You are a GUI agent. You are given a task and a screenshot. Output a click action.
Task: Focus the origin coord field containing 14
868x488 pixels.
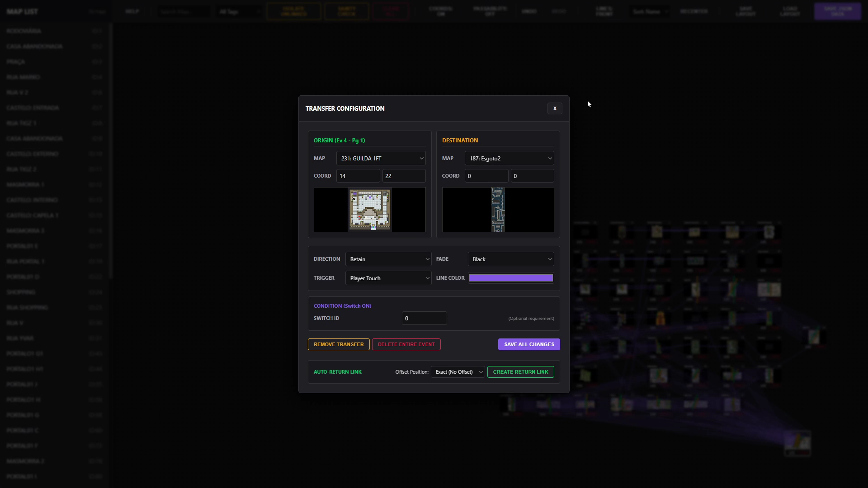358,176
